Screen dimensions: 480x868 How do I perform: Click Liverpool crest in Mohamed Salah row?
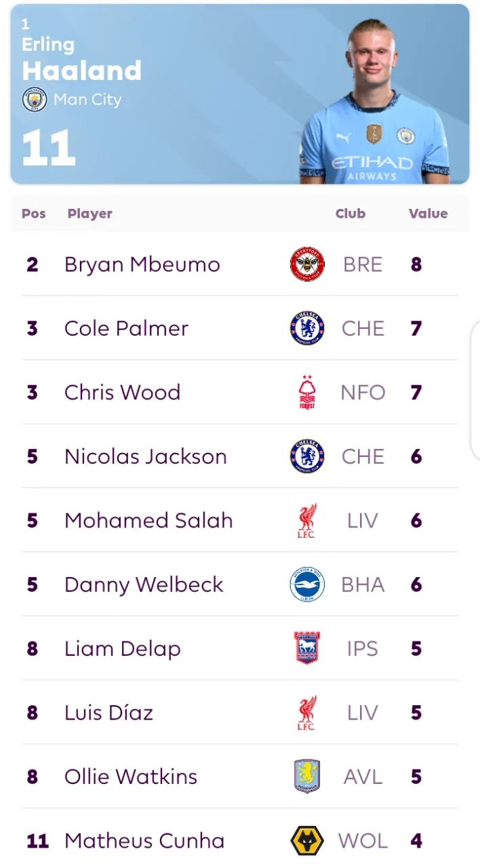click(x=307, y=520)
